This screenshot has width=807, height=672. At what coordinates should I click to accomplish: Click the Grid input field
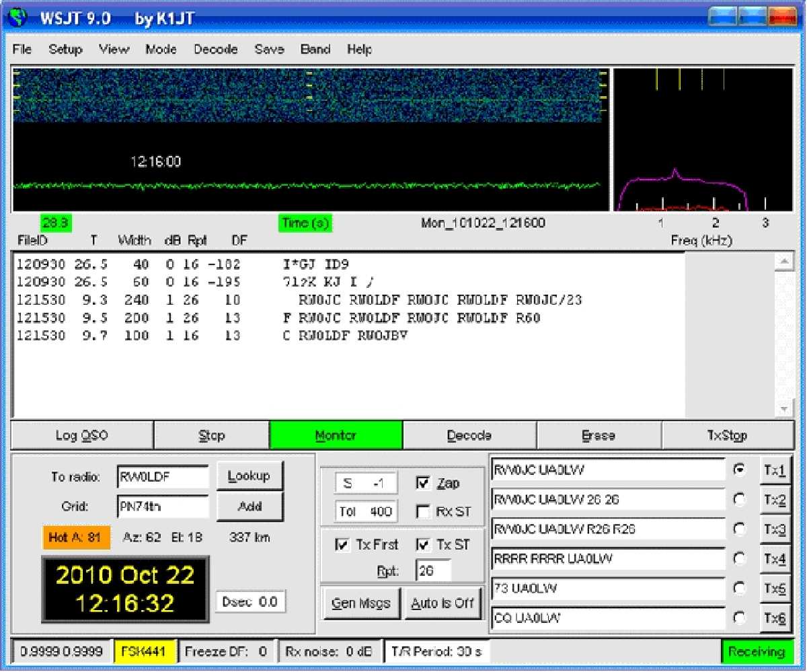[x=163, y=506]
